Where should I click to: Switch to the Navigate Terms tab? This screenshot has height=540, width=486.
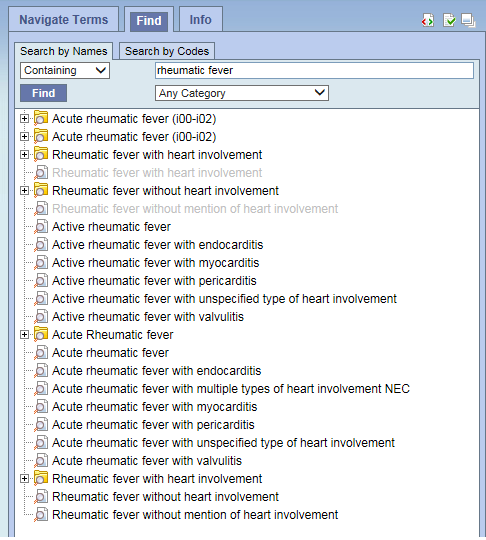click(x=64, y=20)
